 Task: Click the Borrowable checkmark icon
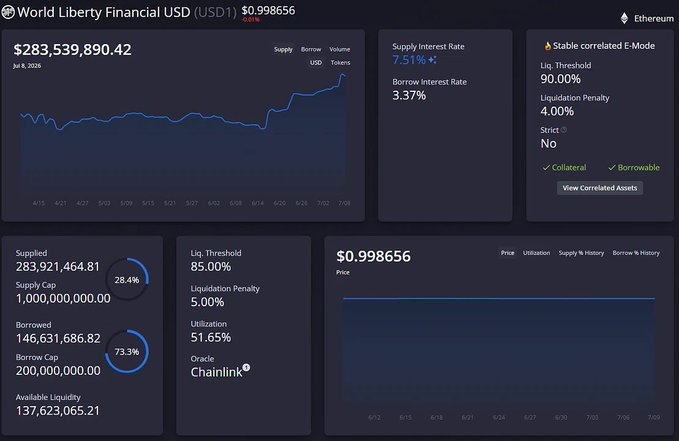click(612, 168)
